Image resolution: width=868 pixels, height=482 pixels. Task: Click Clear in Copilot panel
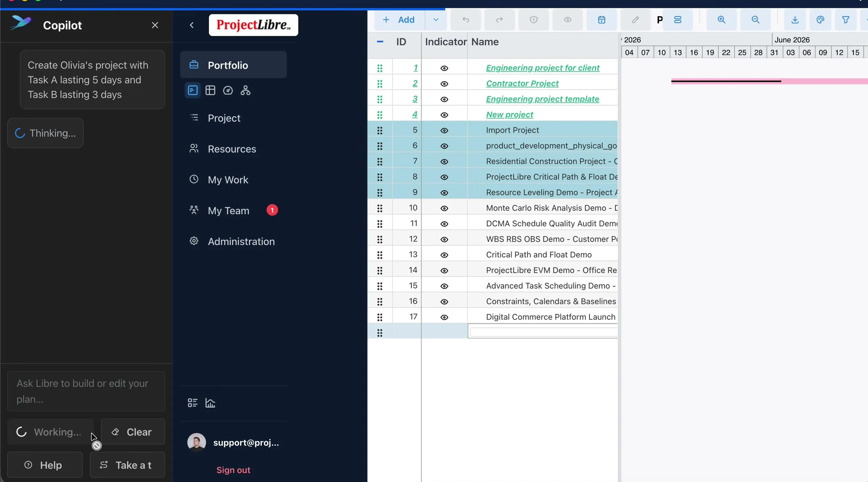click(x=133, y=432)
